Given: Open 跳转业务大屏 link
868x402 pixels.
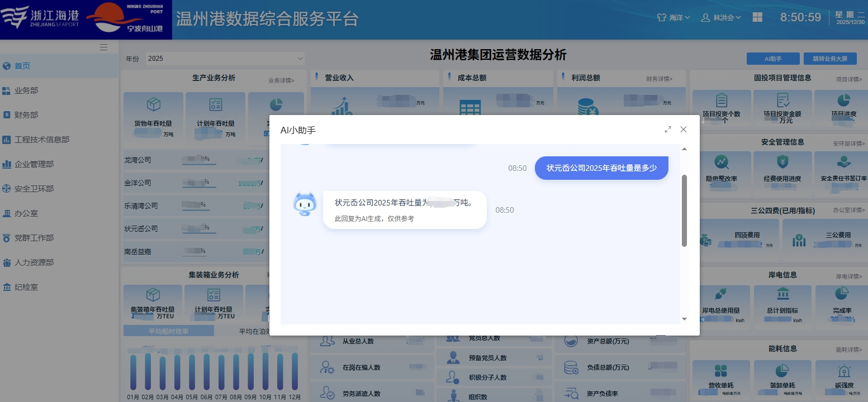Looking at the screenshot, I should pos(830,58).
